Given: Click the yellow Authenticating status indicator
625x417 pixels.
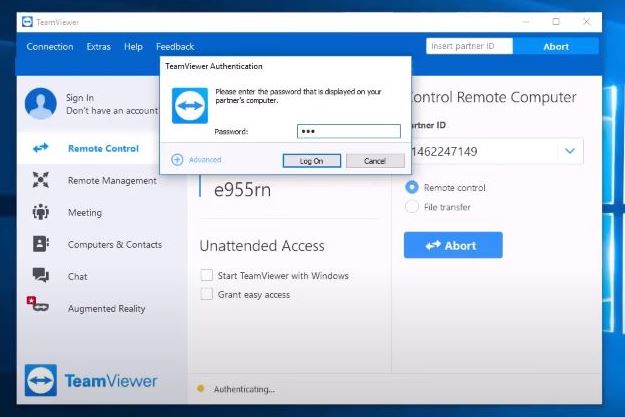Looking at the screenshot, I should 200,388.
